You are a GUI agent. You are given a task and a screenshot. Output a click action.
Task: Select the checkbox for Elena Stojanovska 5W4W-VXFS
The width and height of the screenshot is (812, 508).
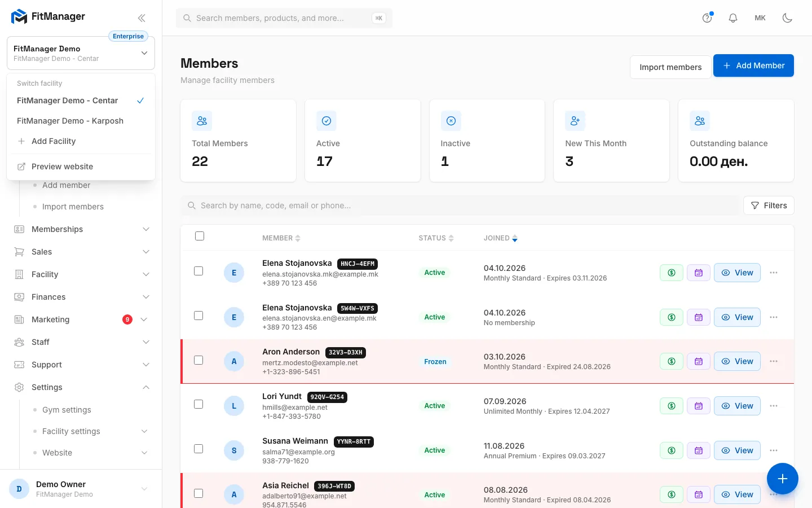point(198,316)
